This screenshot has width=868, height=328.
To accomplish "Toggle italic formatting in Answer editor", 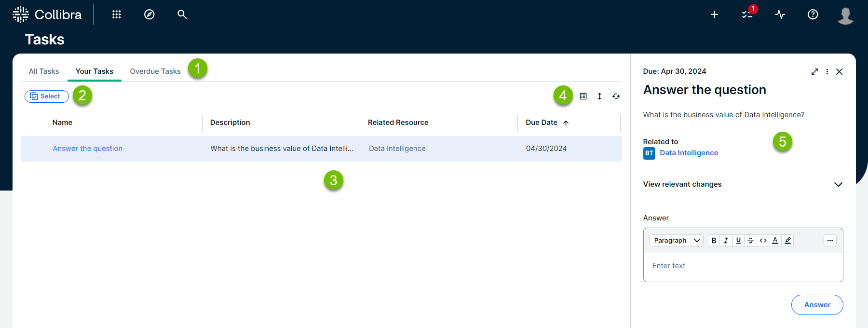I will (726, 240).
